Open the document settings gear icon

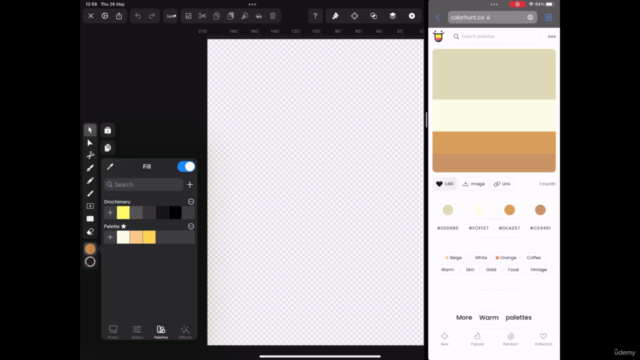tap(105, 16)
